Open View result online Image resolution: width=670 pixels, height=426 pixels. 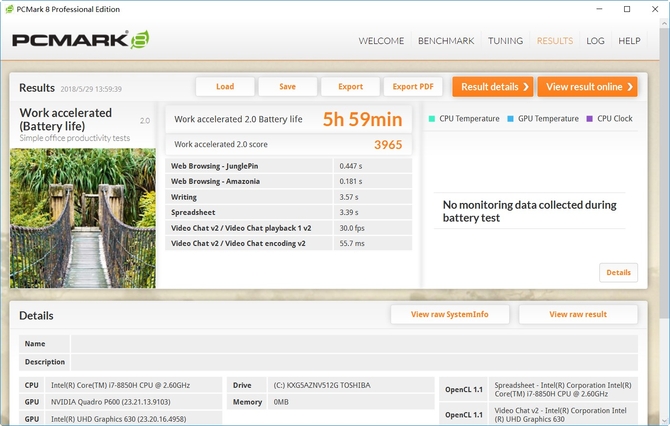(587, 87)
